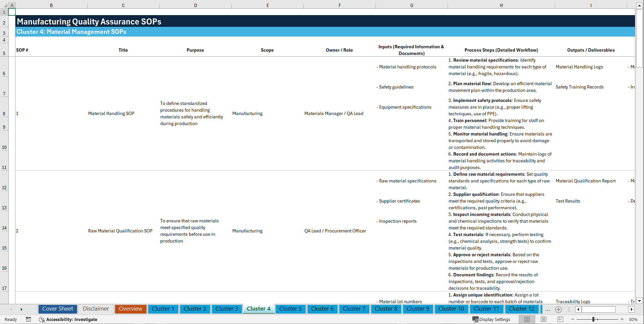Select column F header

(340, 5)
